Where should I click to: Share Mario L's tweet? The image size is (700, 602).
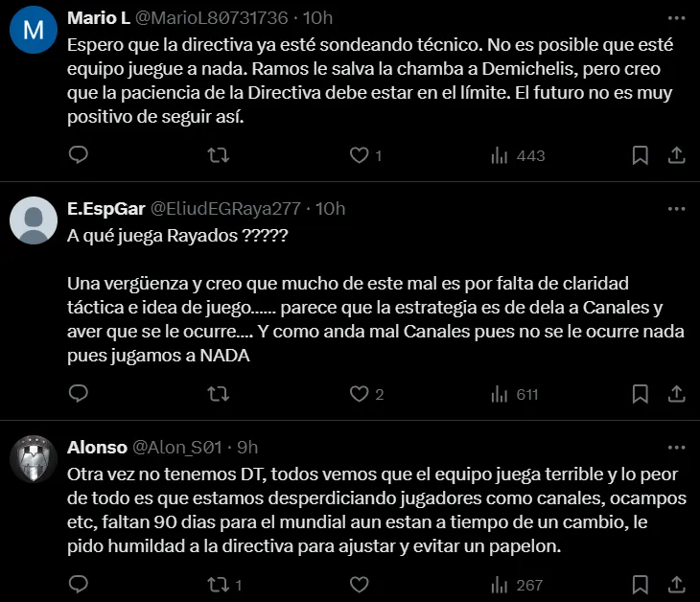pyautogui.click(x=675, y=155)
